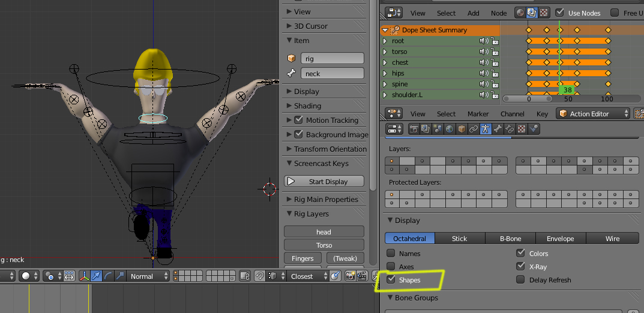
Task: Uncheck the Shapes display checkbox
Action: point(391,280)
